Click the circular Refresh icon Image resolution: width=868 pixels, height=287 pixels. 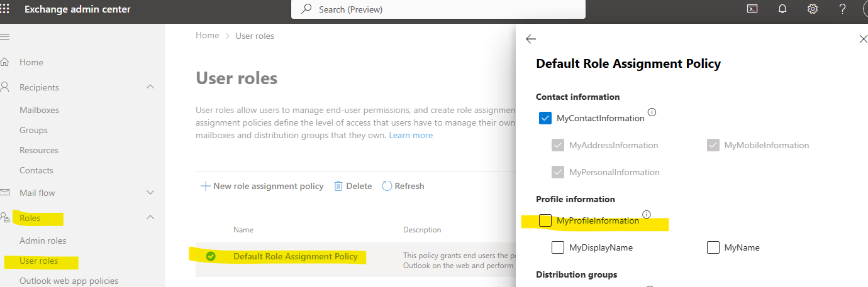click(x=387, y=186)
